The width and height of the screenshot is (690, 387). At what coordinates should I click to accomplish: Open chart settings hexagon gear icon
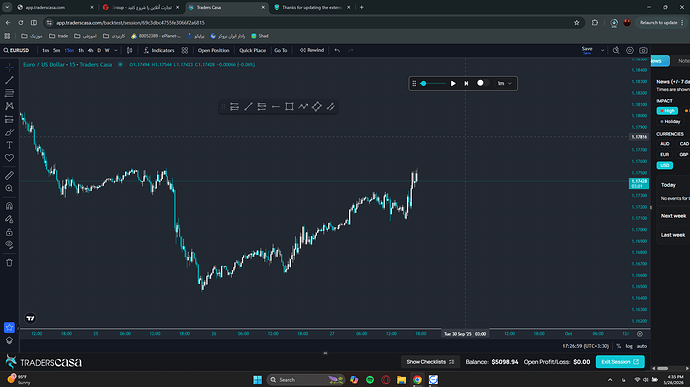click(x=630, y=51)
